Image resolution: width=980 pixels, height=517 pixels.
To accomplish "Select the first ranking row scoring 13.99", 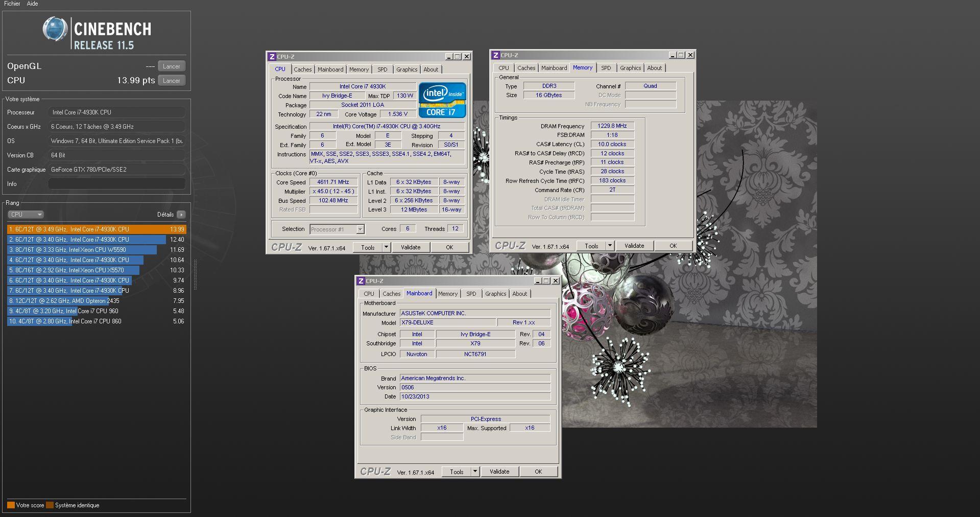I will tap(97, 229).
